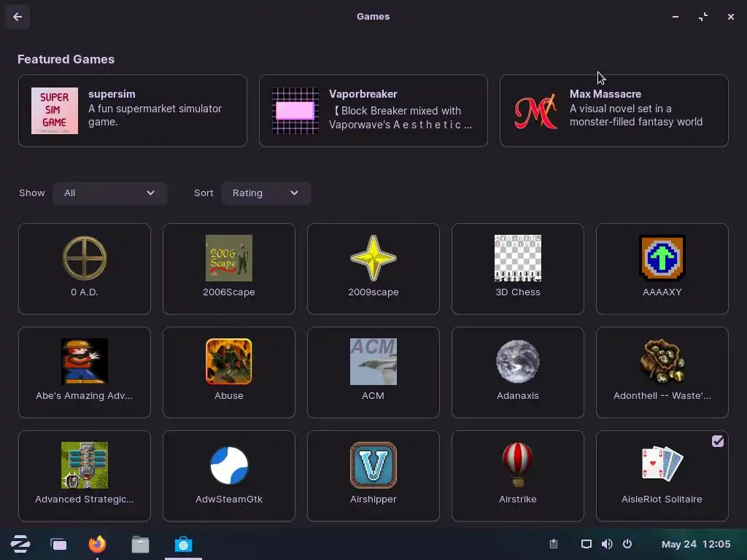Click the Airstrike label
This screenshot has height=560, width=747.
tap(518, 499)
